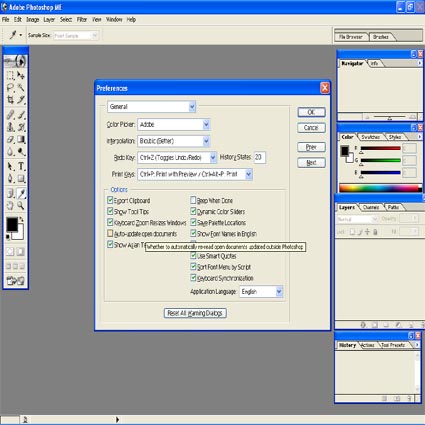Uncheck Keyboard Zoom Resizes Windows
This screenshot has height=425, width=425.
tap(110, 222)
